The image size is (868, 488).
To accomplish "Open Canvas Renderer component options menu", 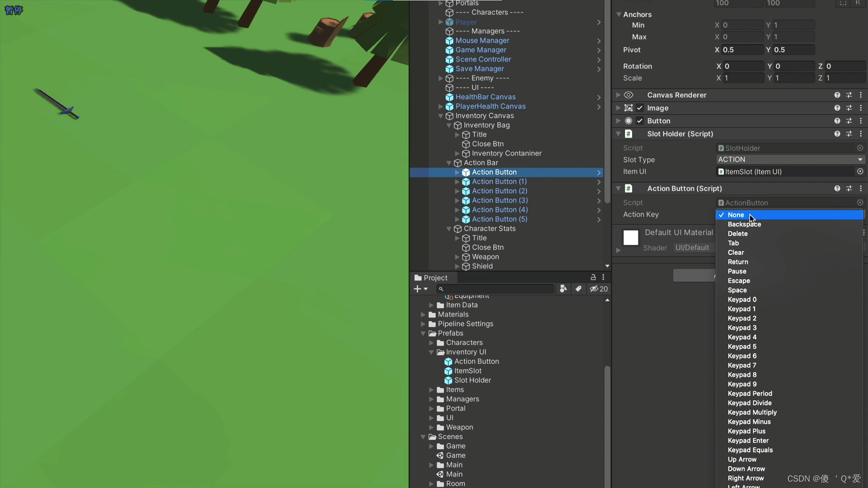I will (861, 95).
